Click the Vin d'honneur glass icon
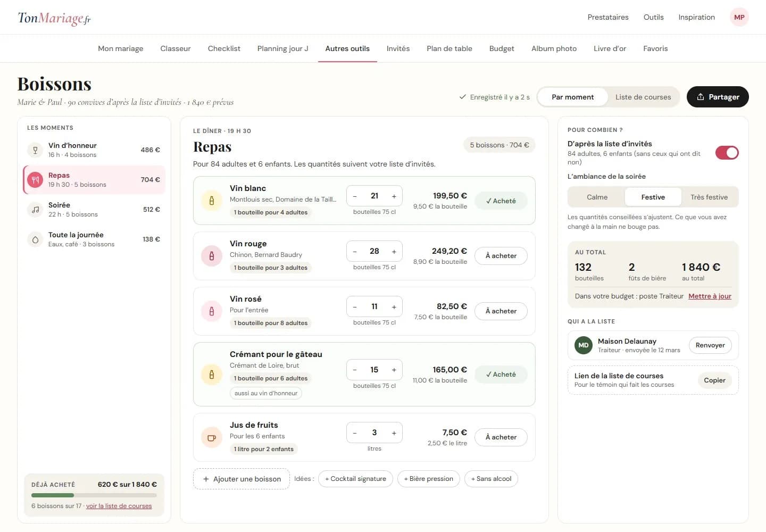Screen dimensions: 766x532 (x=35, y=150)
